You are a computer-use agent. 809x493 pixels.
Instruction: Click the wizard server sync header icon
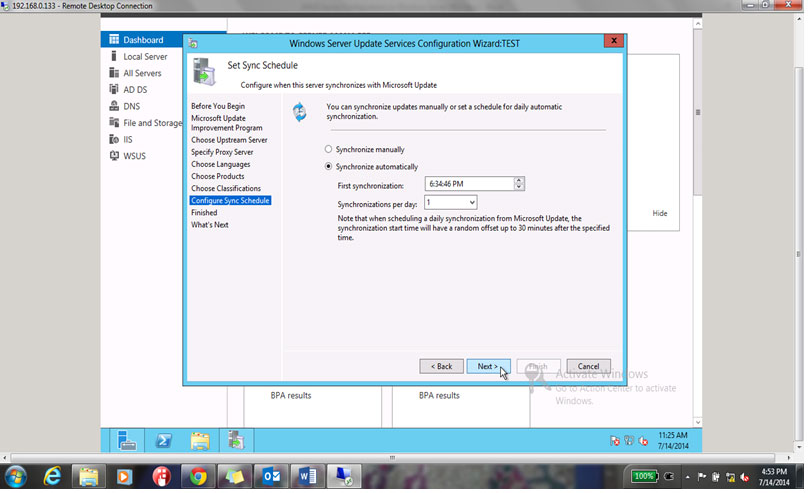point(204,72)
